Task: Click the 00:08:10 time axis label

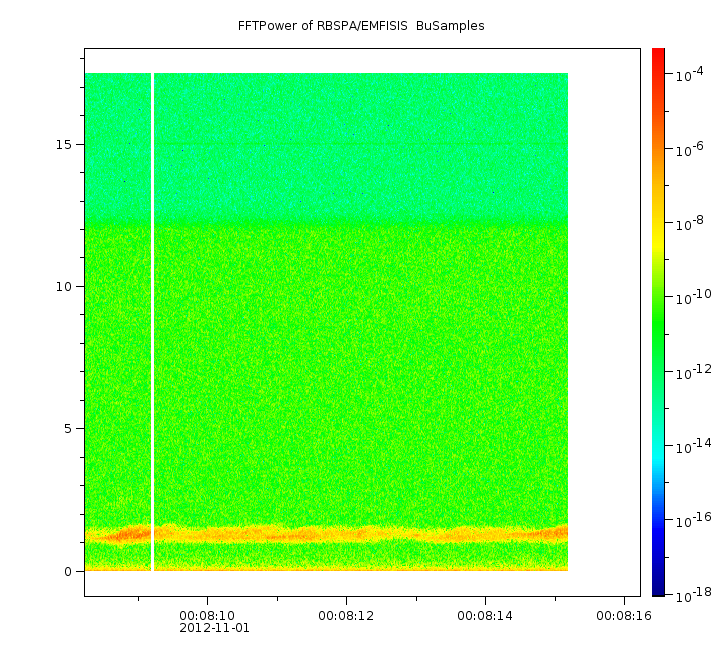Action: (x=207, y=615)
